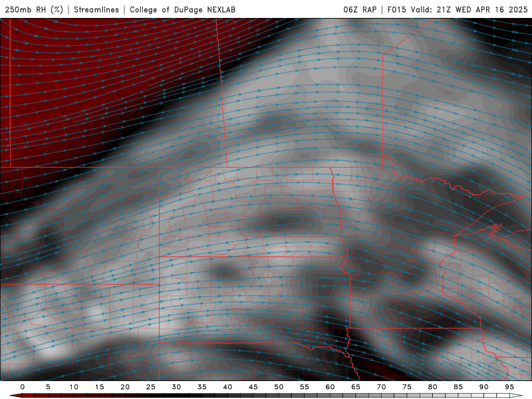The height and width of the screenshot is (399, 532).
Task: Select the '10' value on the legend
Action: coord(74,387)
